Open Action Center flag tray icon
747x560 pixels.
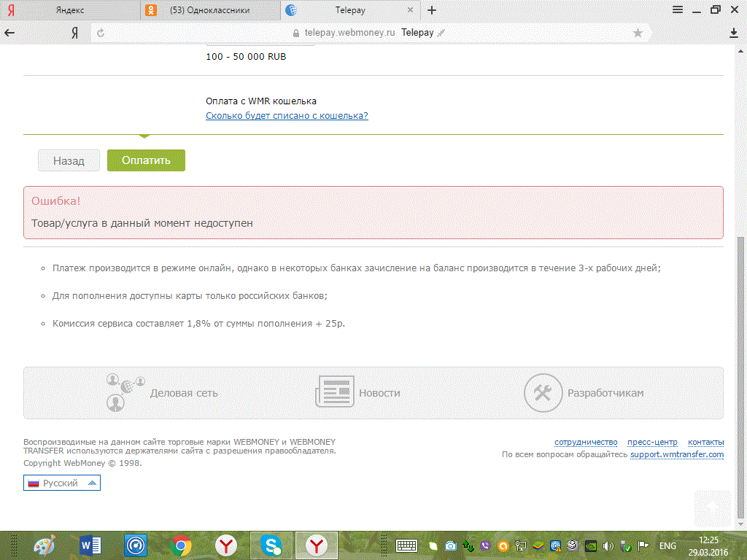pos(643,545)
